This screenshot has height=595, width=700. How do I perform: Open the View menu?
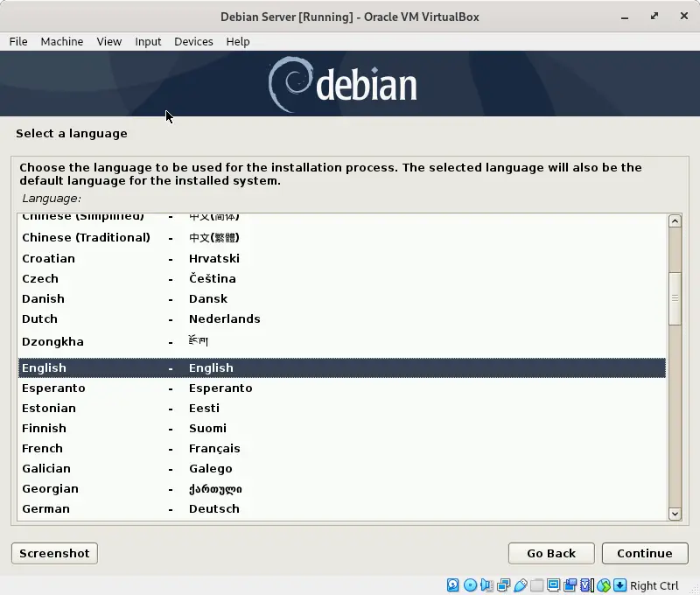click(109, 41)
